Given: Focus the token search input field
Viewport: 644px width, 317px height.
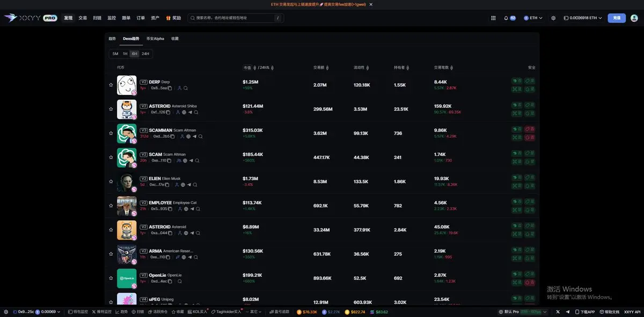Looking at the screenshot, I should point(236,18).
